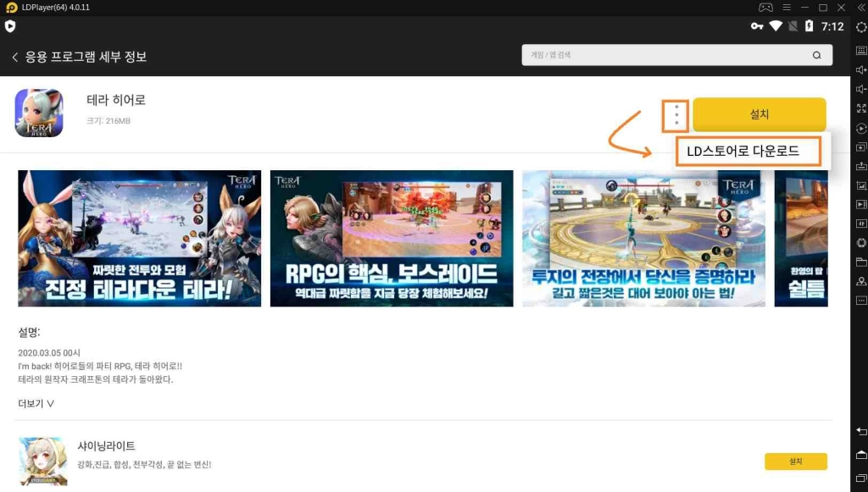Open the three-dot menu beside 설치
The height and width of the screenshot is (492, 868).
click(x=676, y=115)
